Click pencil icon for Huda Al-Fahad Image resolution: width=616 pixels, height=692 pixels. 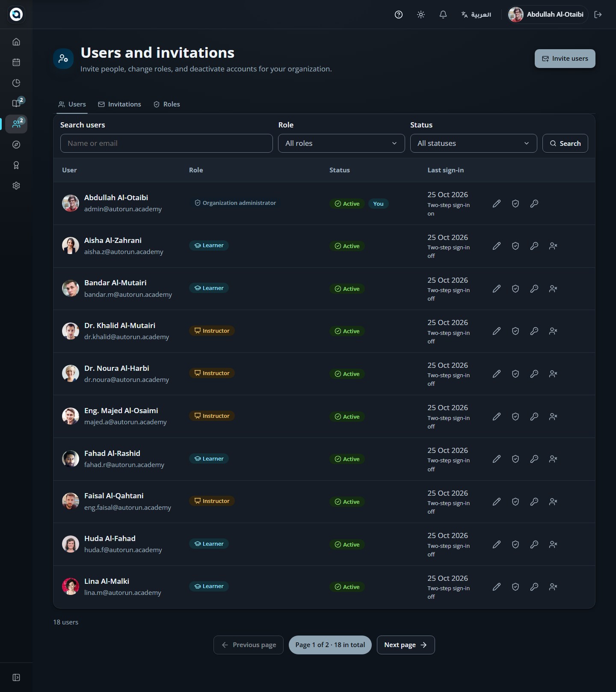point(497,544)
